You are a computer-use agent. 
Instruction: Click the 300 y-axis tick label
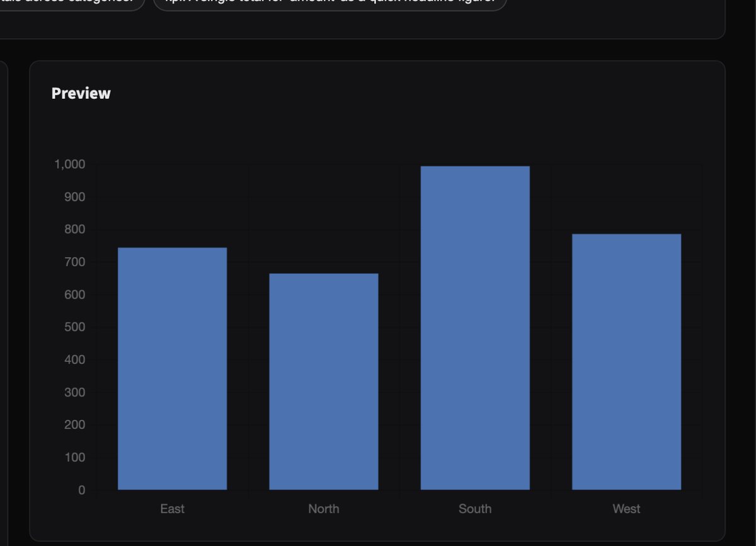pyautogui.click(x=75, y=392)
